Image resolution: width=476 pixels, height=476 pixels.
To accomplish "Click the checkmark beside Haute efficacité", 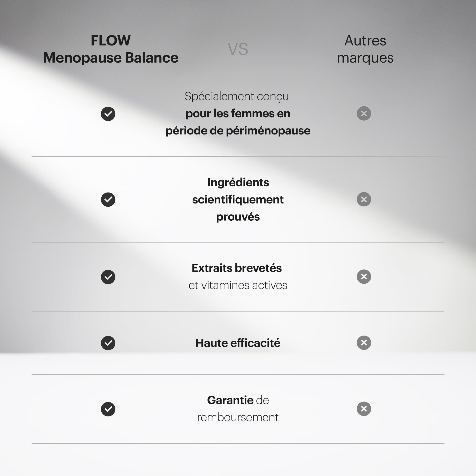I will (108, 343).
